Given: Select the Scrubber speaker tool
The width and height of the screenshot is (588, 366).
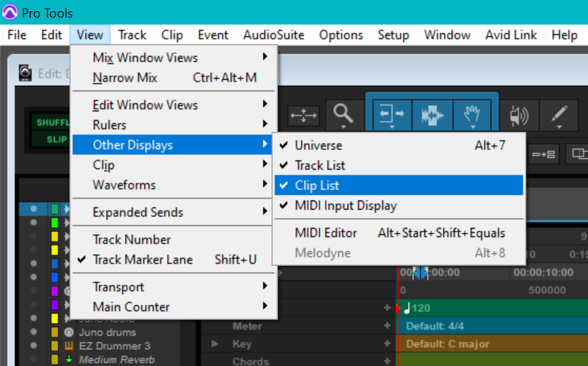Looking at the screenshot, I should (x=519, y=114).
